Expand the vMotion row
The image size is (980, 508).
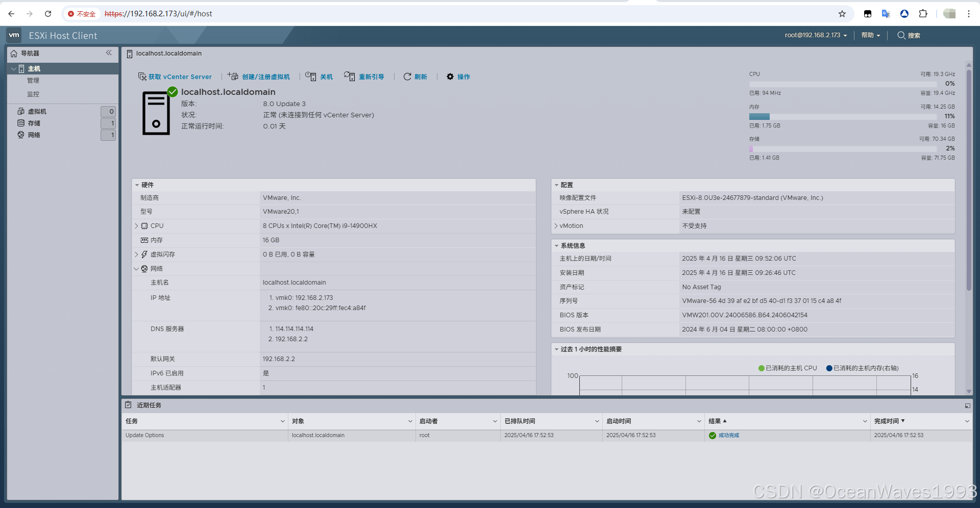click(556, 226)
